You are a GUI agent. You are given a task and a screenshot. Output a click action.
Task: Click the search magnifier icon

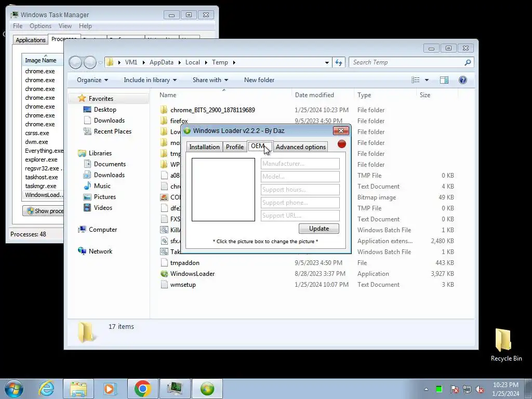click(468, 62)
